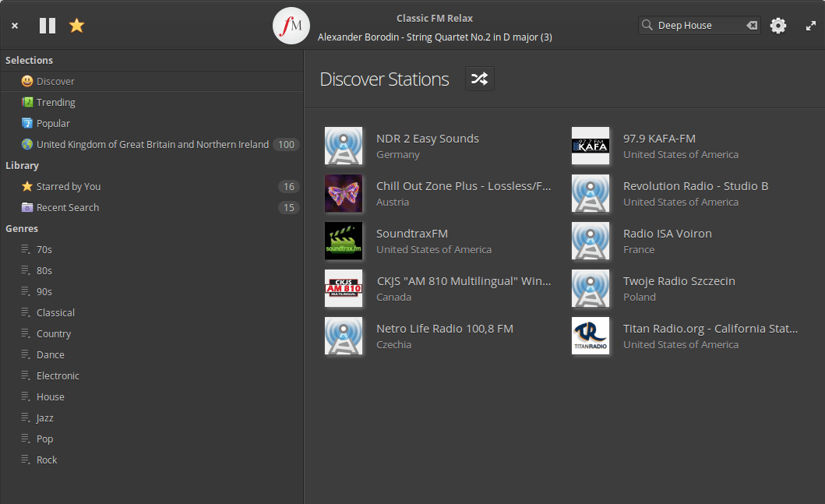Select the 70s genre

pos(152,249)
